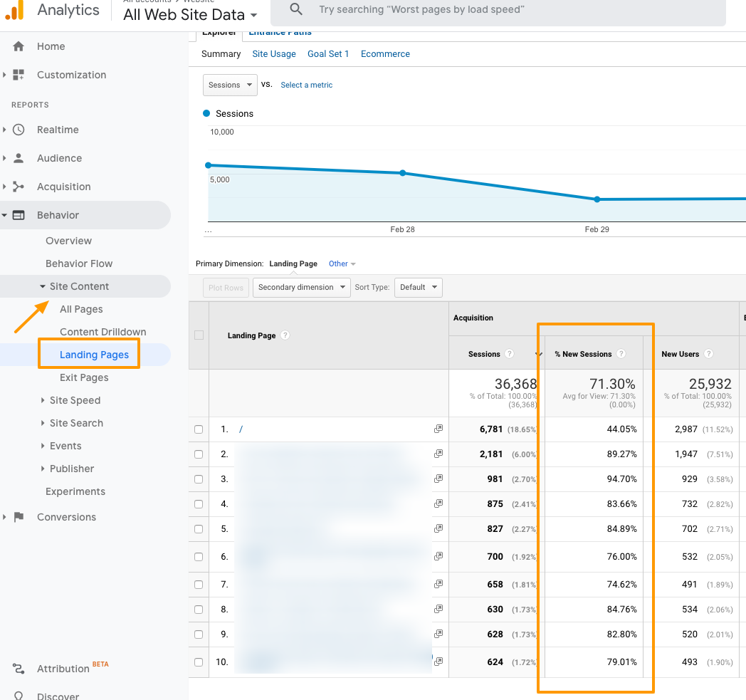Sort by the Sessions column header
The image size is (746, 700).
pos(484,354)
